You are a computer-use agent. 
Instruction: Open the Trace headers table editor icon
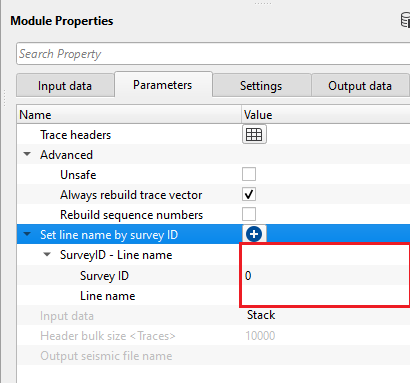[x=254, y=134]
